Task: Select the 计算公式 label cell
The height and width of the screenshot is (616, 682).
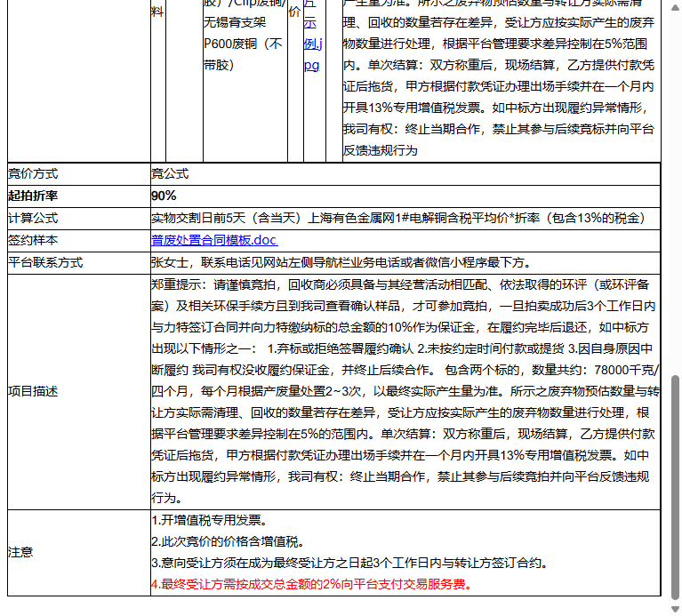Action: tap(79, 219)
